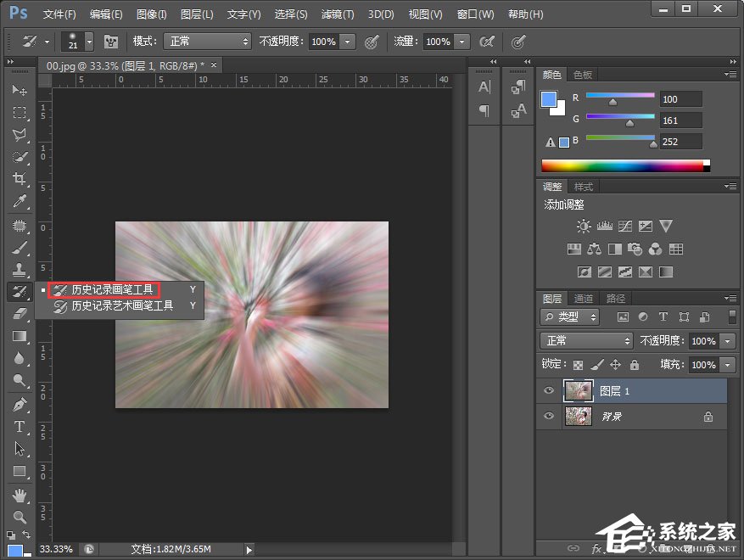This screenshot has width=744, height=560.
Task: Open the blend mode dropdown showing 正常
Action: coord(585,340)
